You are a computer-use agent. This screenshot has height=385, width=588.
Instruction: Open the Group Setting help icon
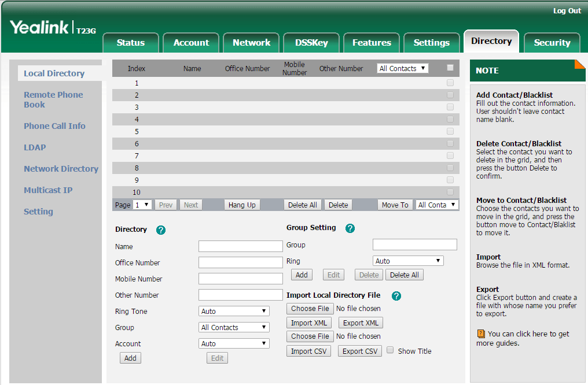tap(350, 228)
